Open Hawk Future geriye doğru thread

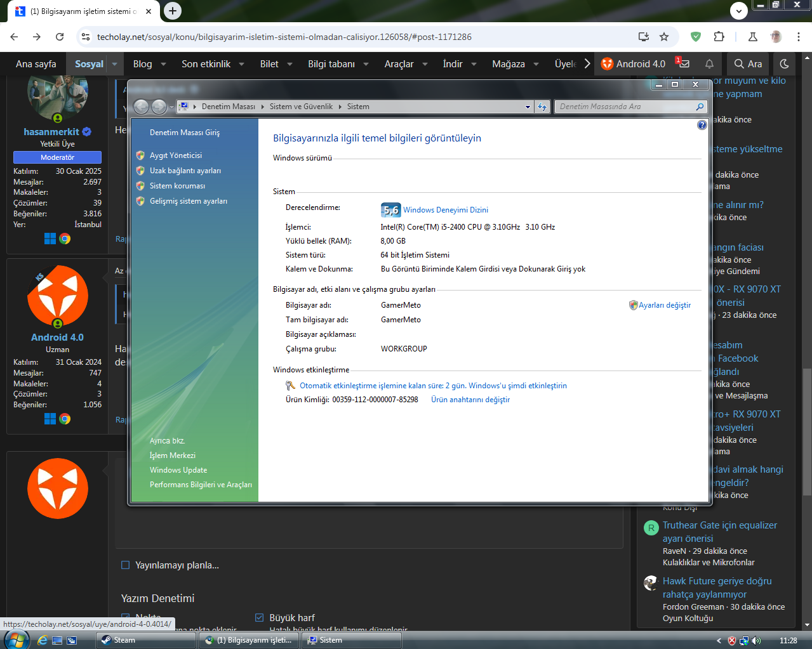point(717,587)
